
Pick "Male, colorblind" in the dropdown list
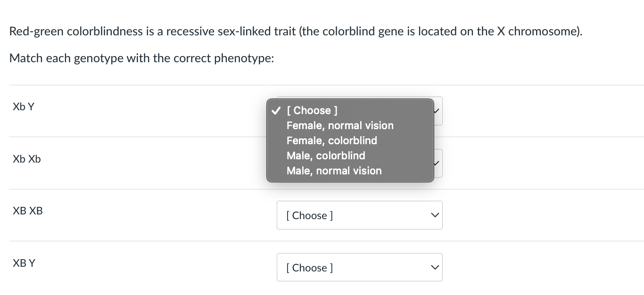tap(326, 156)
